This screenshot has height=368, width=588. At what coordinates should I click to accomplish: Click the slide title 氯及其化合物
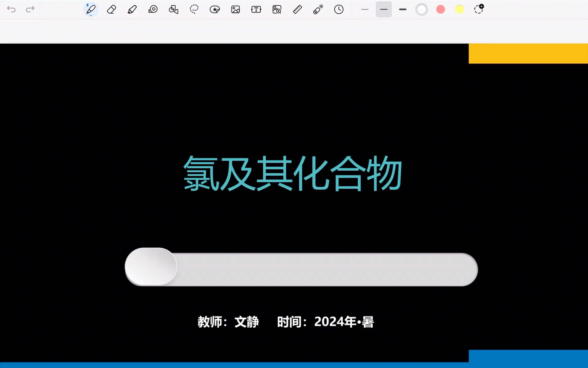pos(293,173)
